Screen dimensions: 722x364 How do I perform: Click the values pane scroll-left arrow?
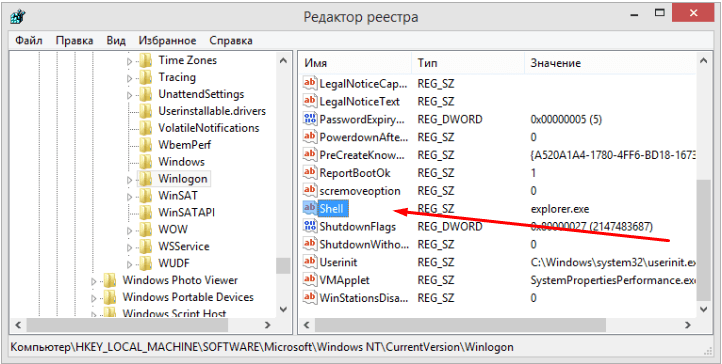click(x=306, y=325)
